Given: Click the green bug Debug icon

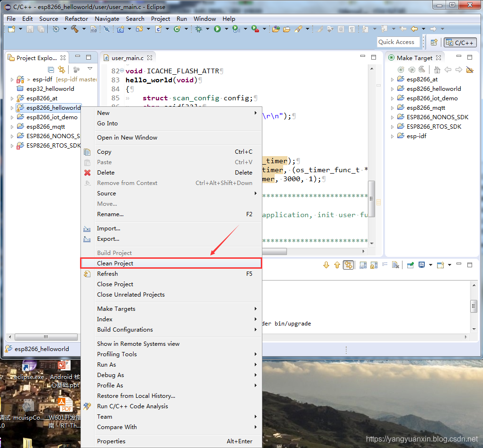Looking at the screenshot, I should (x=199, y=29).
